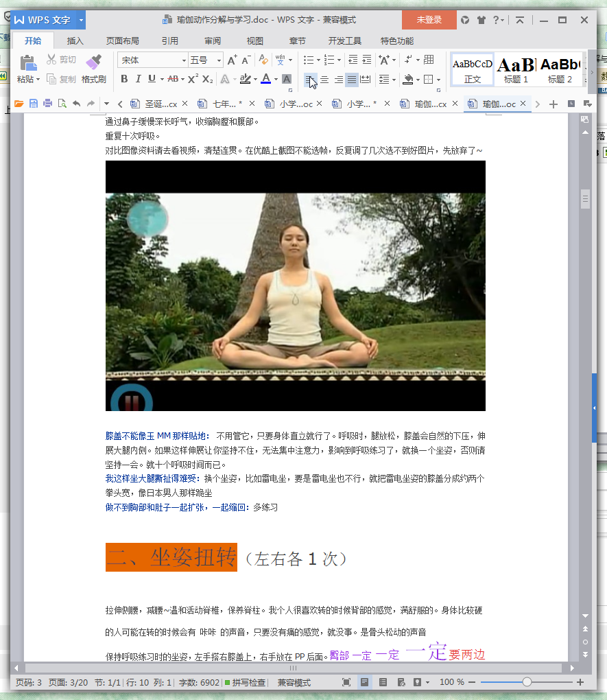Open the 审阅 ribbon tab
The image size is (607, 700).
[213, 41]
